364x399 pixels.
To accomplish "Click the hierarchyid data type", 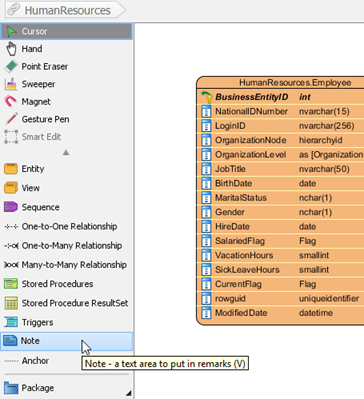I will pos(321,140).
